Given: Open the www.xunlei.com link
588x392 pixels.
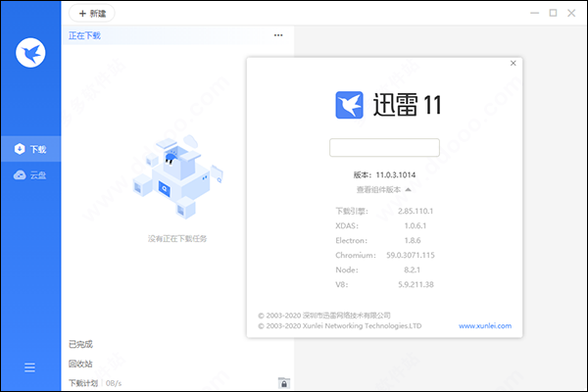Looking at the screenshot, I should [x=485, y=325].
